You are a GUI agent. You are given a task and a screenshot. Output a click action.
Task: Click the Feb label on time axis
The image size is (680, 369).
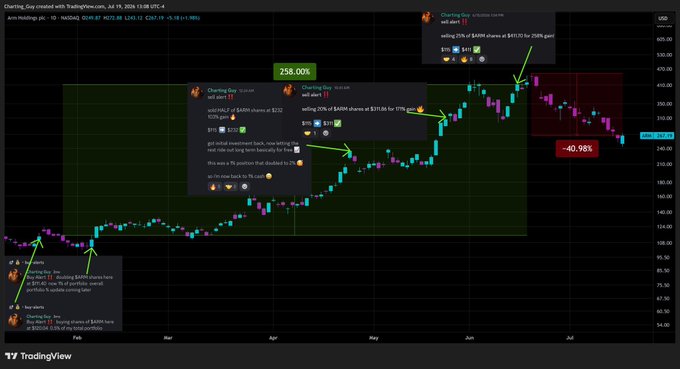pyautogui.click(x=77, y=337)
